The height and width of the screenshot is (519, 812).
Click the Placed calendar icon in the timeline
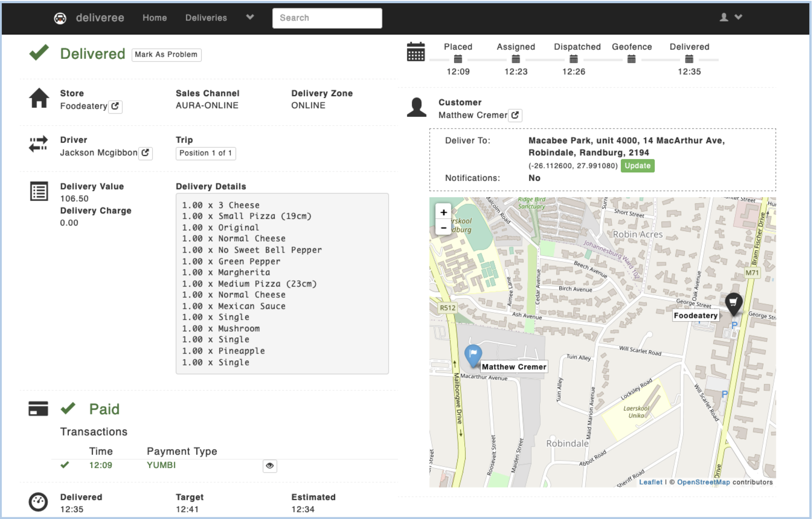(x=458, y=60)
